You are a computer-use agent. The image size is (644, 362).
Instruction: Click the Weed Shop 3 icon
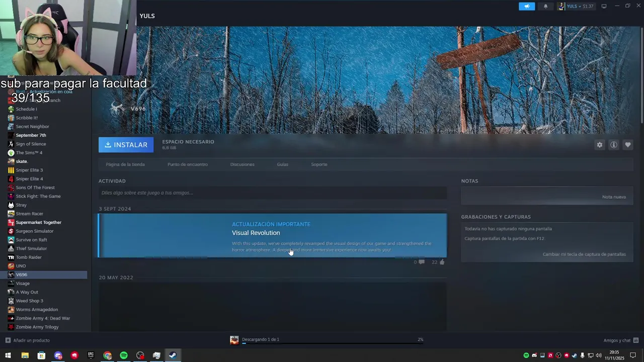[x=11, y=301]
